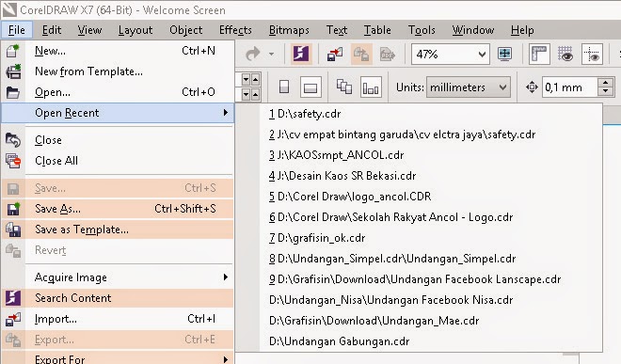Select Portrait page orientation icon
Viewport: 621px width, 364px height.
(x=284, y=87)
